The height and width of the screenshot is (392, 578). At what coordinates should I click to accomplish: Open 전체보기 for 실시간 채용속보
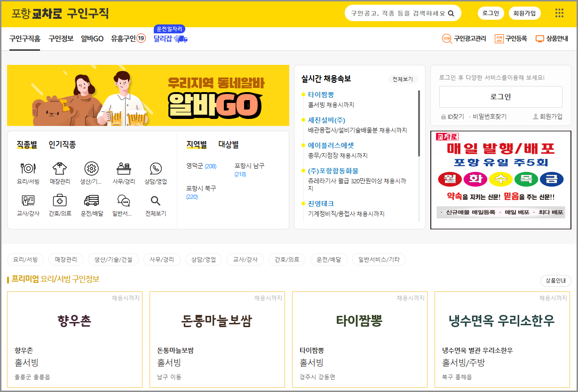pyautogui.click(x=404, y=79)
